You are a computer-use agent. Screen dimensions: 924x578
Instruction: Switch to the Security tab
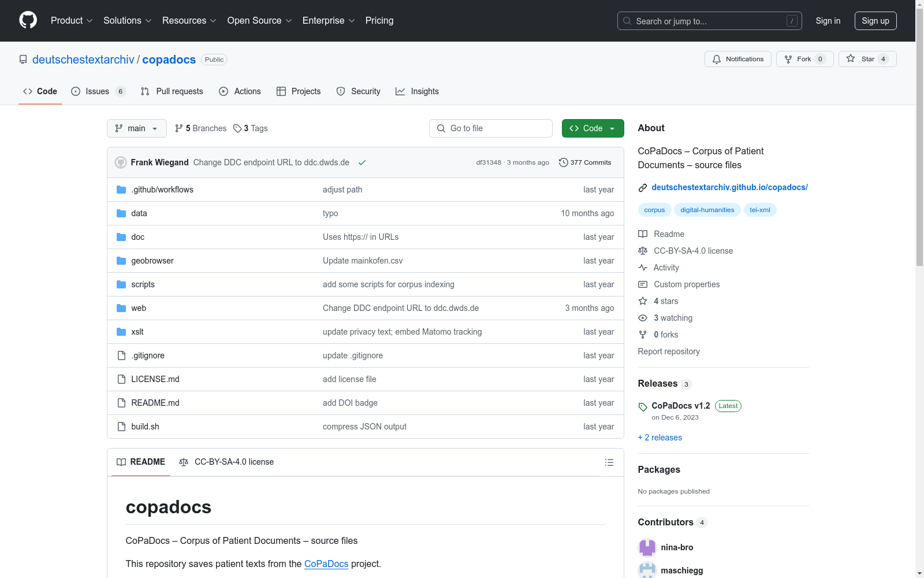(359, 91)
